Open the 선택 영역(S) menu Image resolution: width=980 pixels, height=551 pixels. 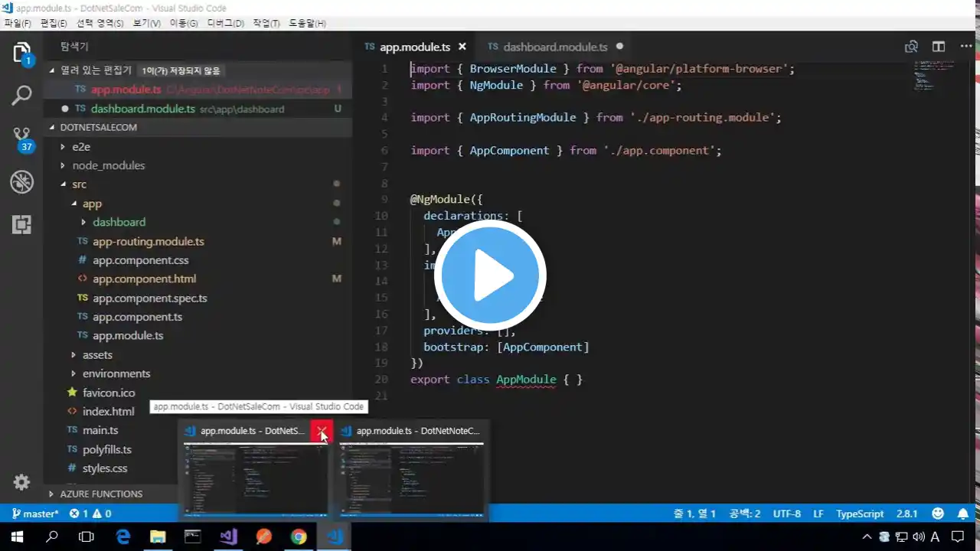click(x=100, y=23)
